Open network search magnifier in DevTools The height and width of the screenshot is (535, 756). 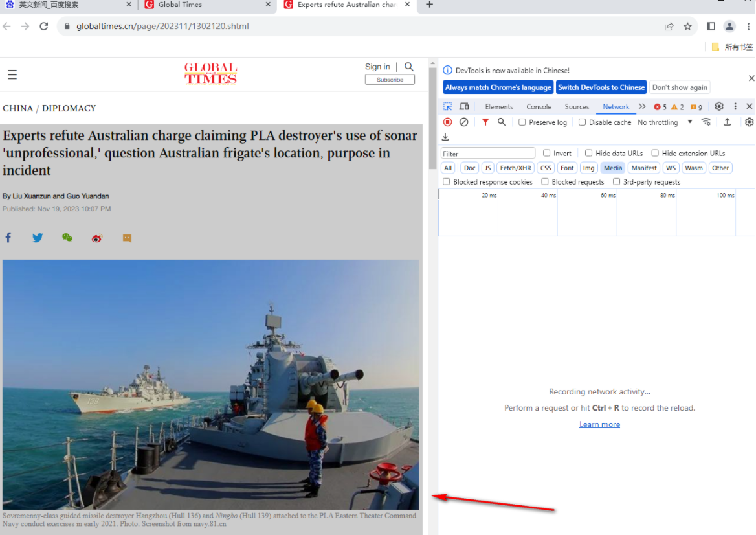coord(502,122)
